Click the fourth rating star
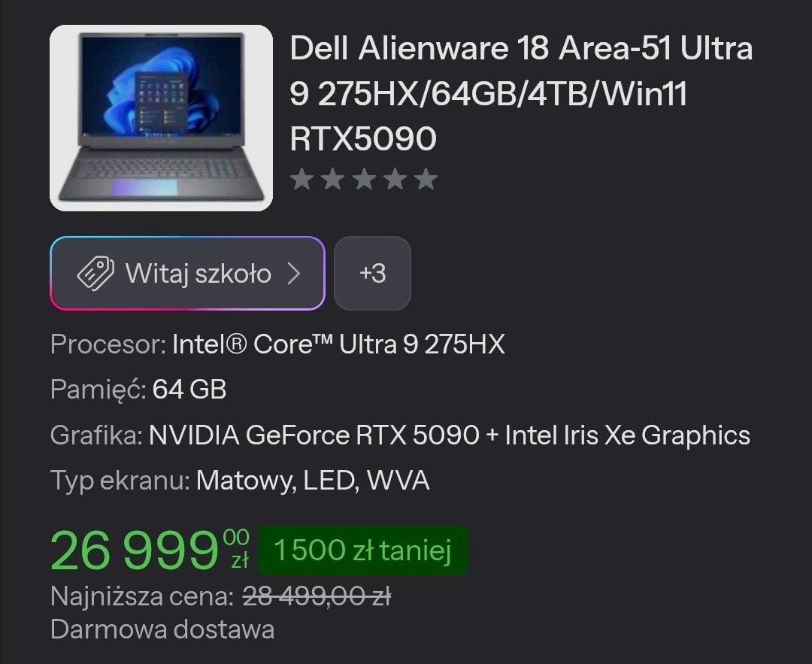The height and width of the screenshot is (664, 812). (x=395, y=179)
